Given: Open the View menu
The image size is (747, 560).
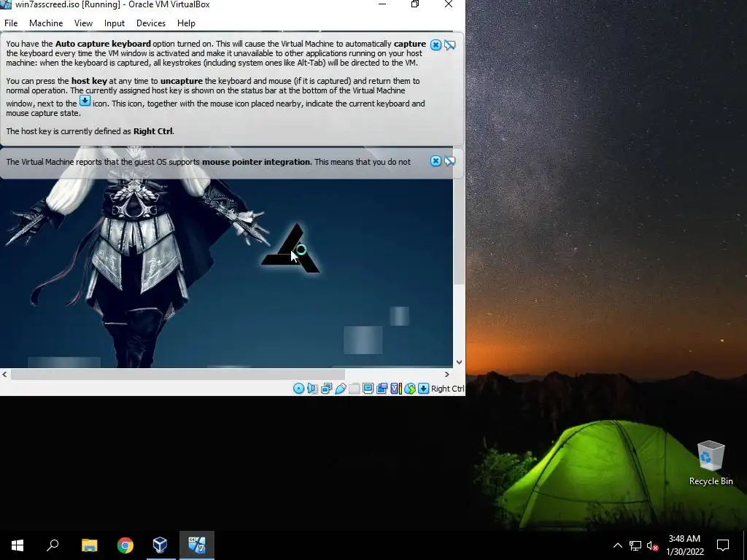Looking at the screenshot, I should (83, 23).
